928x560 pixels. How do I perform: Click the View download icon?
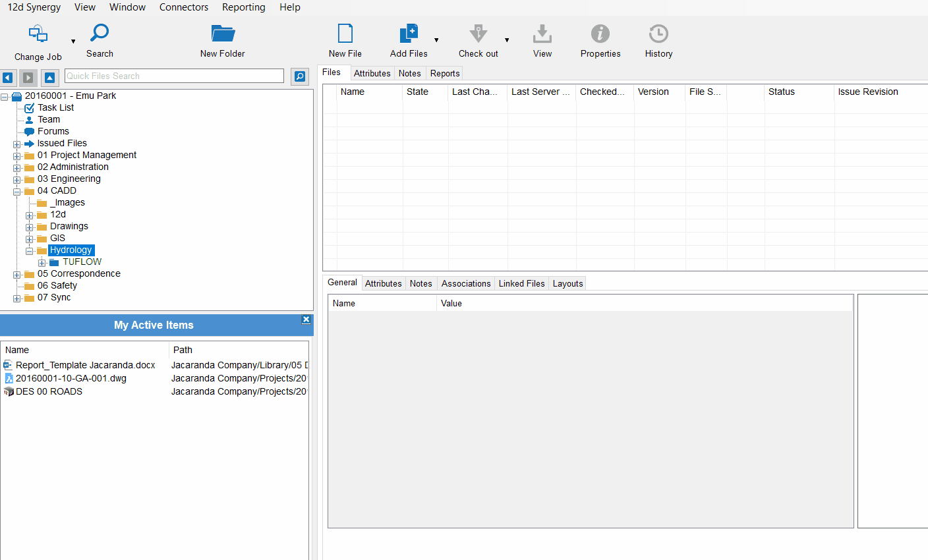point(542,33)
